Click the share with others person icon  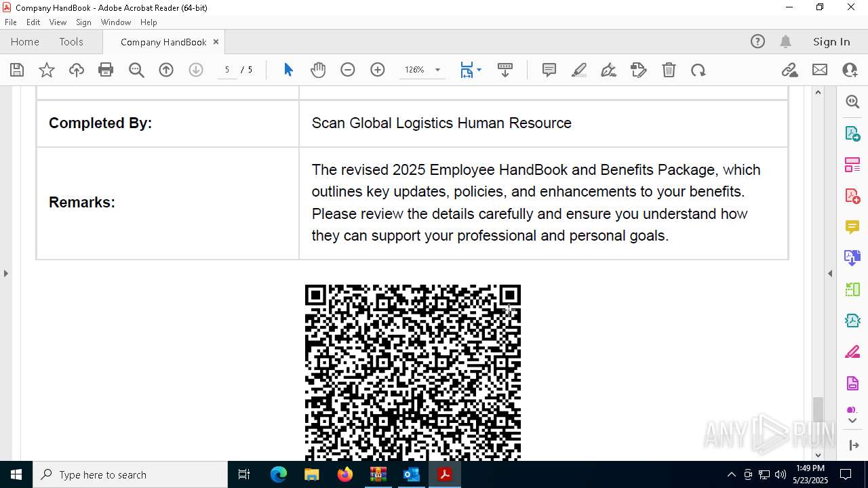(x=850, y=70)
